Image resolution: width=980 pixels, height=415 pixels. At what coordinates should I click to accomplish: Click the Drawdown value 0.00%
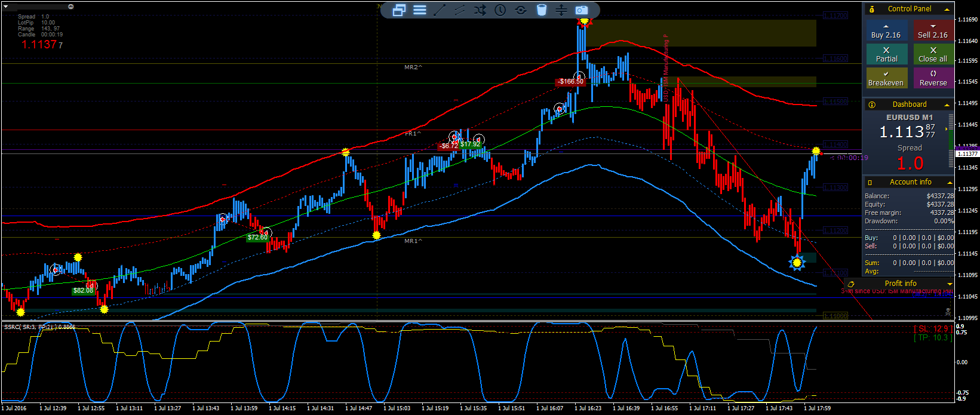944,221
